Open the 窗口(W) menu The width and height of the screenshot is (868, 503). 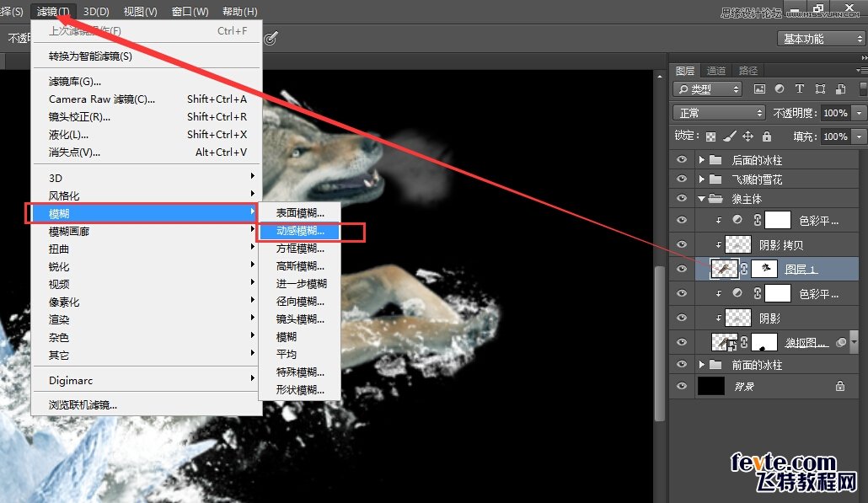point(190,11)
